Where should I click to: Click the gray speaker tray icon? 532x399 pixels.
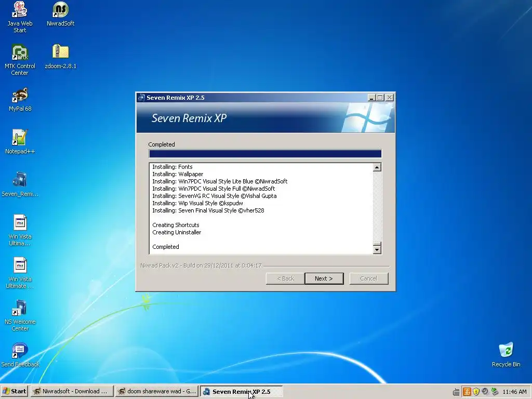pos(485,392)
